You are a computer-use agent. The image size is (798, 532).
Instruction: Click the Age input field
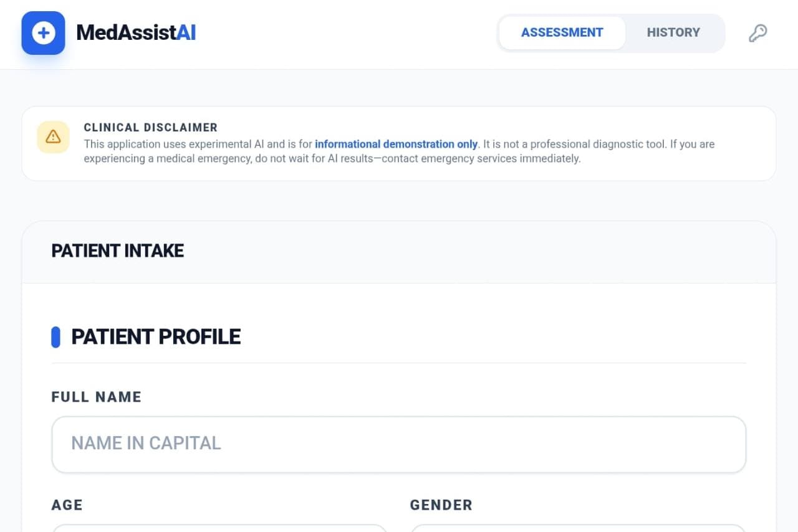(x=219, y=528)
